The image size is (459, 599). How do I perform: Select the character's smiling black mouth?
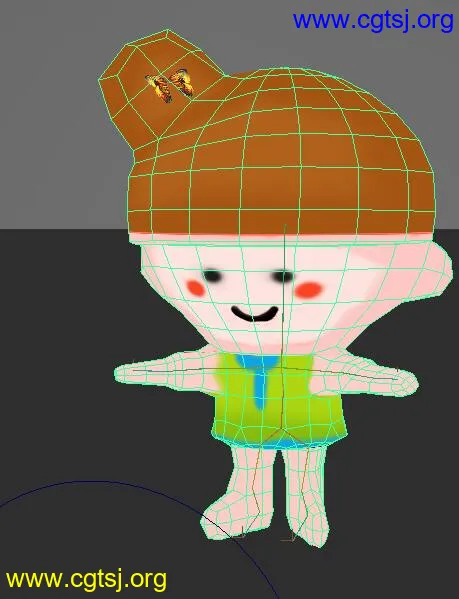pos(255,313)
